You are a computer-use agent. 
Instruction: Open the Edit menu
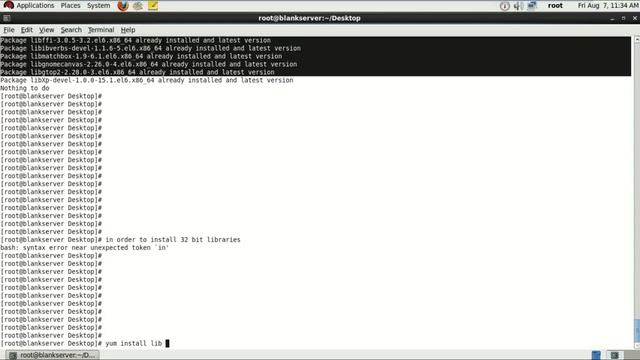27,30
